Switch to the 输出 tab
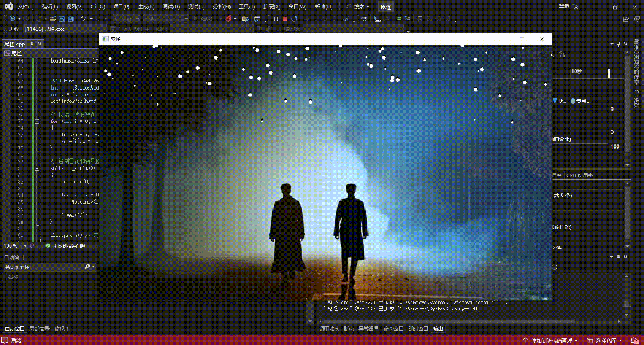 438,329
